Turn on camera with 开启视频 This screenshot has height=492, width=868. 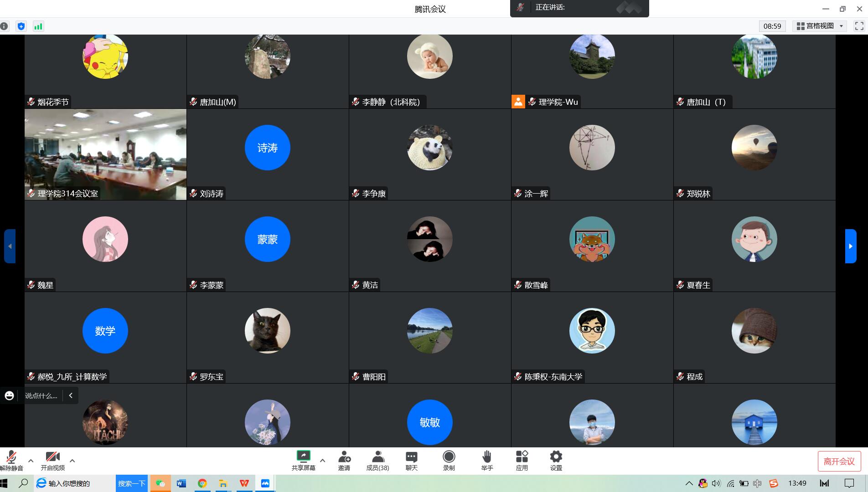click(x=52, y=460)
